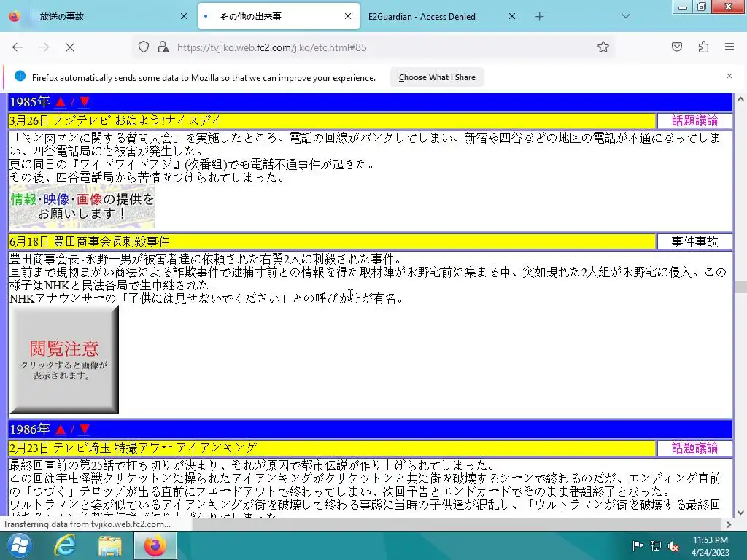Open the system clock showing 11:53 PM

pyautogui.click(x=711, y=545)
